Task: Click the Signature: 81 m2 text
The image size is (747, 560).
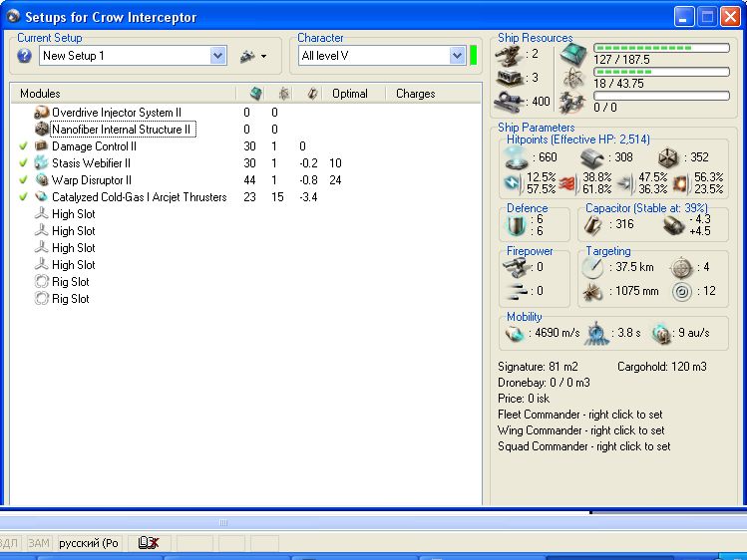Action: 538,367
